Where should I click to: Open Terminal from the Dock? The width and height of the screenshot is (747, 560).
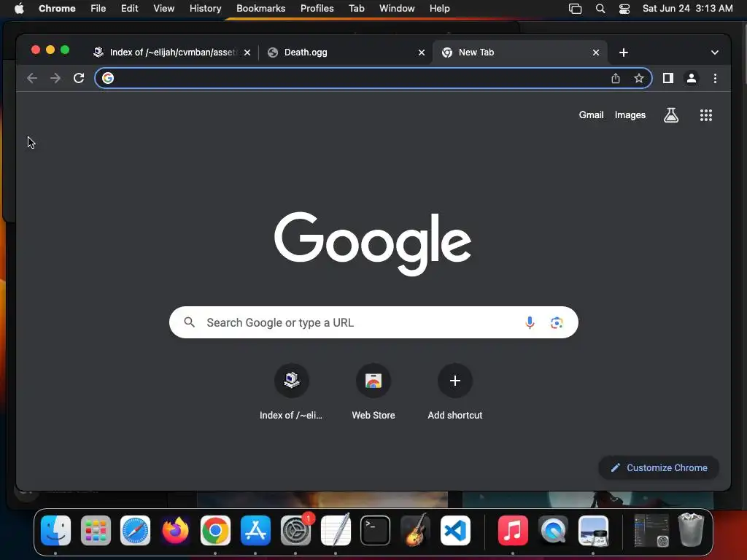click(x=376, y=531)
